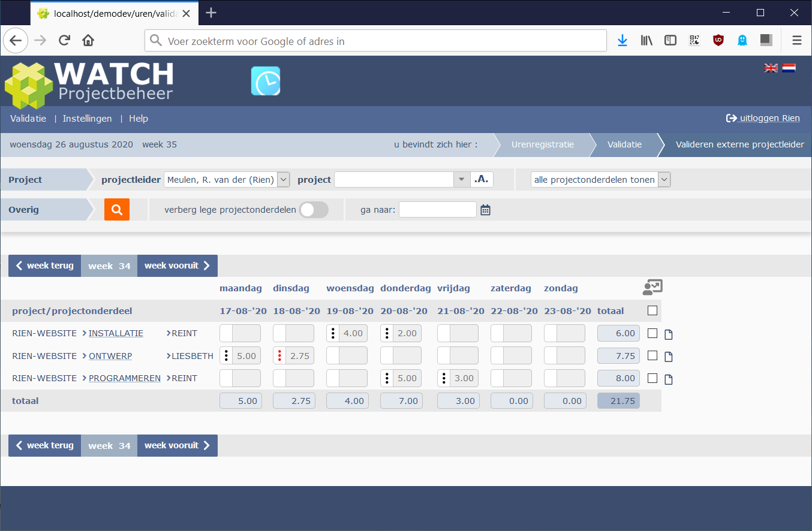Image resolution: width=812 pixels, height=531 pixels.
Task: Click the Firefox downloads arrow icon
Action: pos(622,41)
